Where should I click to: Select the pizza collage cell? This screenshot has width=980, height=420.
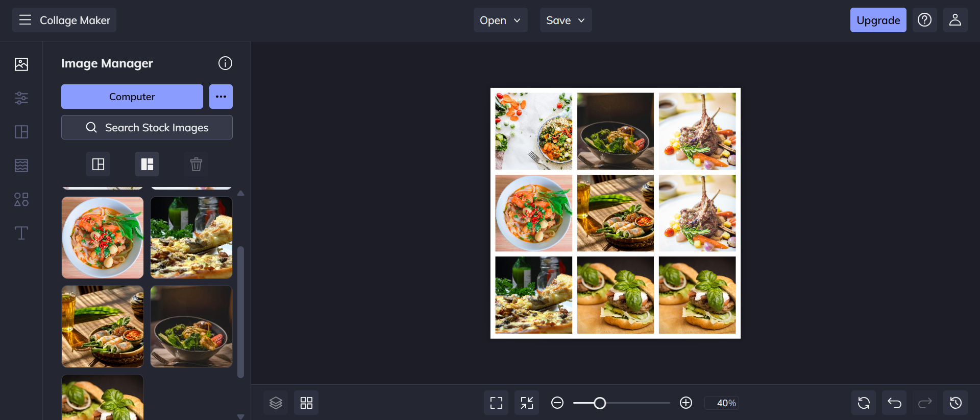pos(534,295)
